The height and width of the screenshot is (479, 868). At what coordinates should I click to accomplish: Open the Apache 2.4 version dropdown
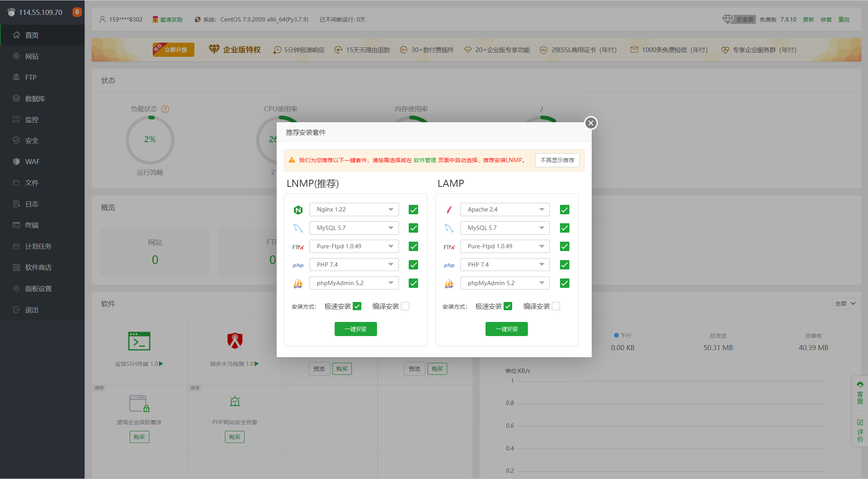[x=505, y=210]
